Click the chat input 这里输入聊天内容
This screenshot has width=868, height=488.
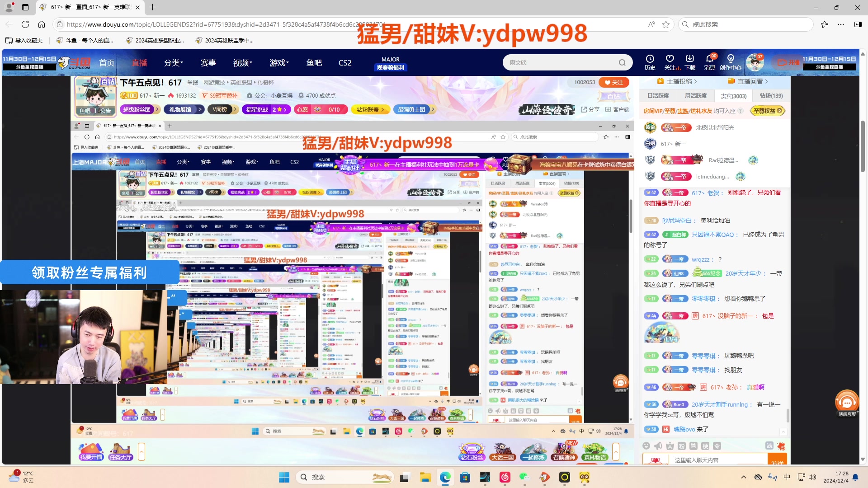[x=719, y=460]
